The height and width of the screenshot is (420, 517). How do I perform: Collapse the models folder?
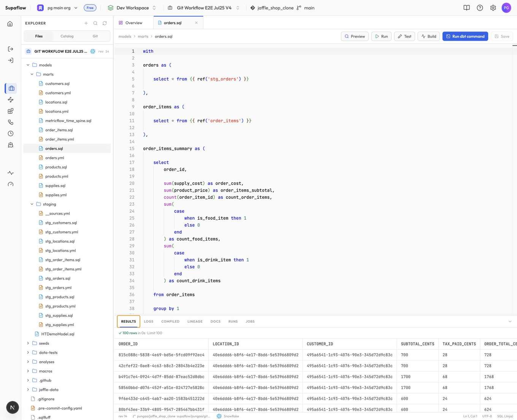[x=28, y=65]
